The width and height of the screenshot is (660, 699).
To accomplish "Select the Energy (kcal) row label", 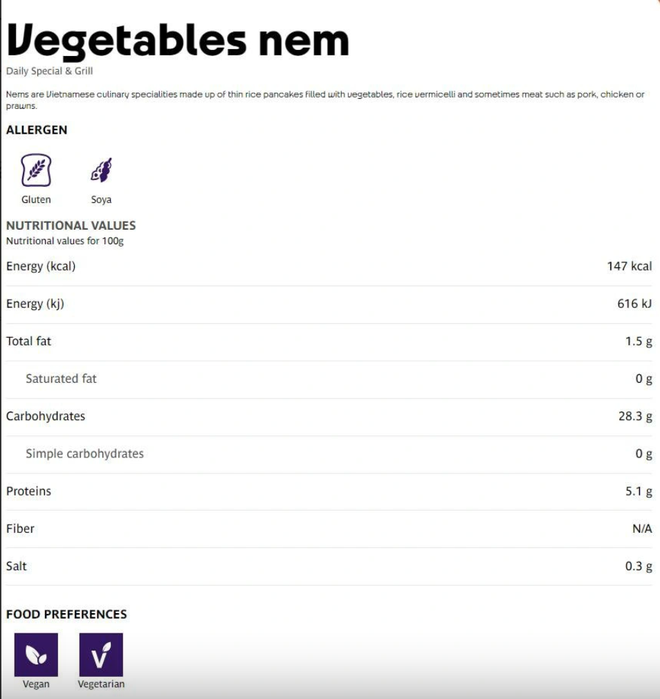I will (x=41, y=266).
